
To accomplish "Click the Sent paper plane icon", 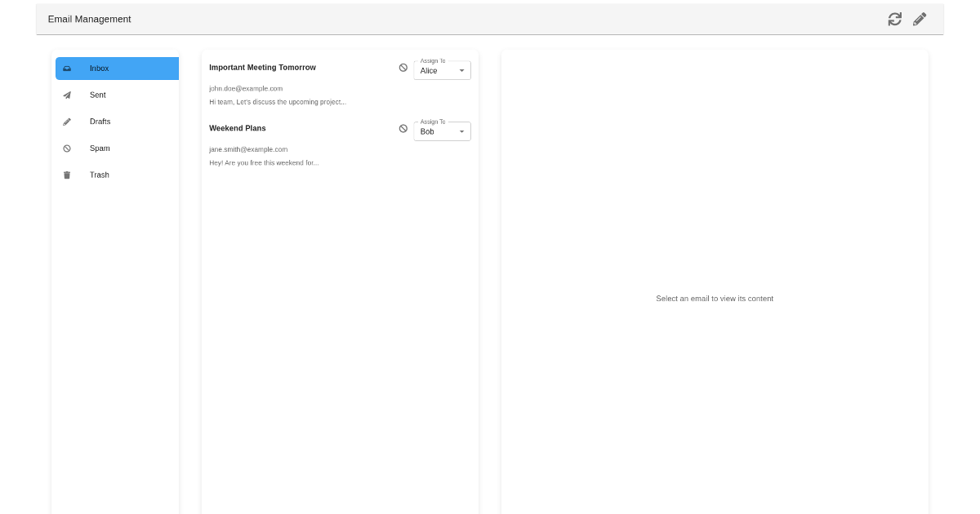I will pos(67,95).
